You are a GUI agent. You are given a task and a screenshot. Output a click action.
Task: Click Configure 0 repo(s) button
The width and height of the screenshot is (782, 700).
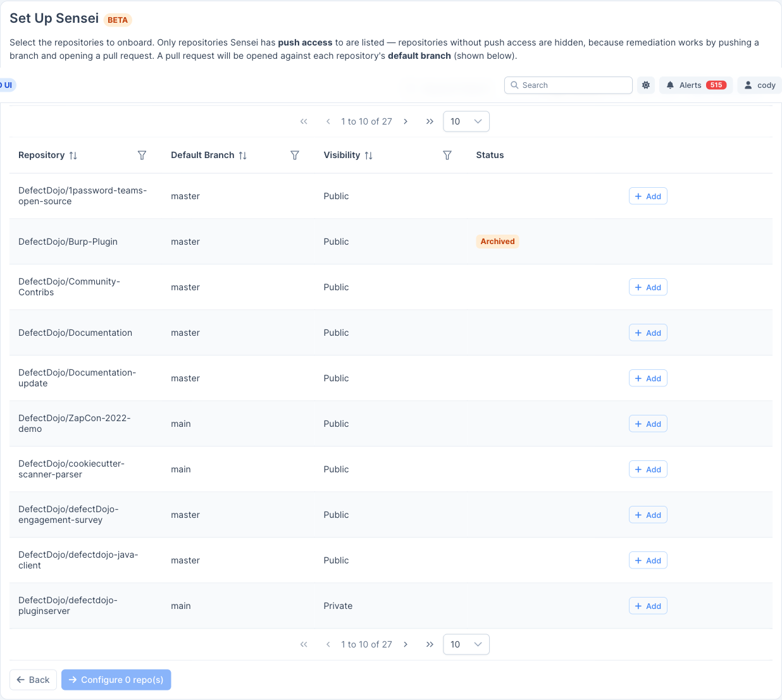point(116,680)
